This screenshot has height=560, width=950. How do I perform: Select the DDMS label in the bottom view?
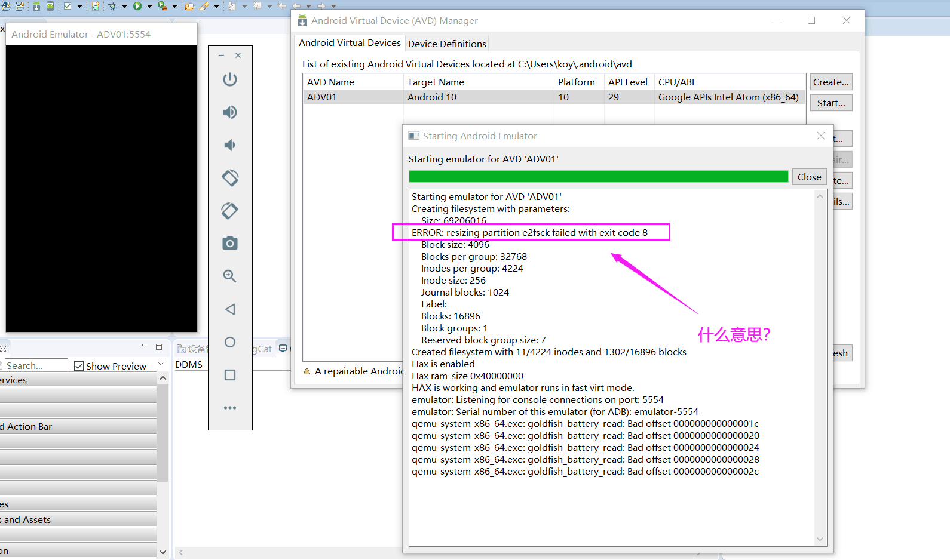[x=189, y=364]
